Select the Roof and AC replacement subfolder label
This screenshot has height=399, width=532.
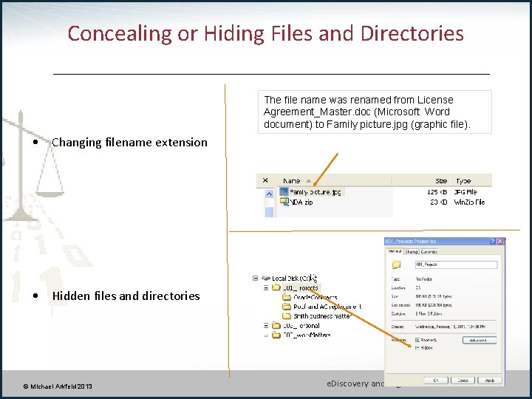coord(327,307)
